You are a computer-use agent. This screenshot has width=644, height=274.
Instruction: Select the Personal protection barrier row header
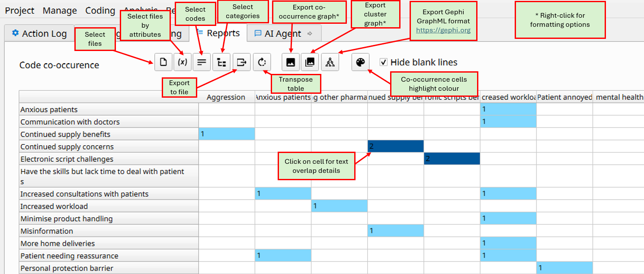pyautogui.click(x=109, y=268)
